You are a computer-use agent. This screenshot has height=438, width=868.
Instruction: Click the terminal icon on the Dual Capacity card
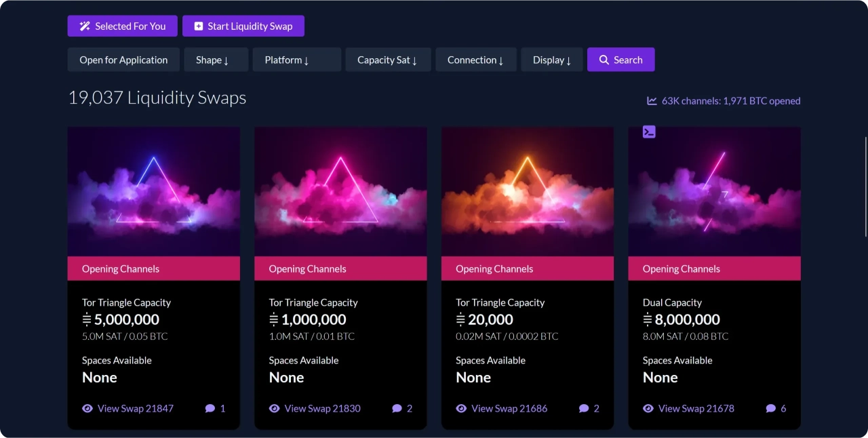tap(649, 132)
